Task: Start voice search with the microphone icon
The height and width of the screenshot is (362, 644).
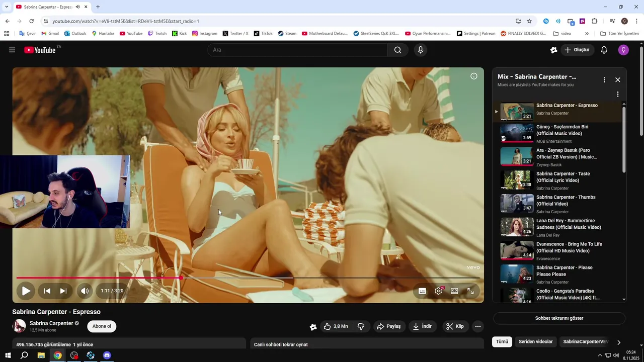Action: point(421,50)
